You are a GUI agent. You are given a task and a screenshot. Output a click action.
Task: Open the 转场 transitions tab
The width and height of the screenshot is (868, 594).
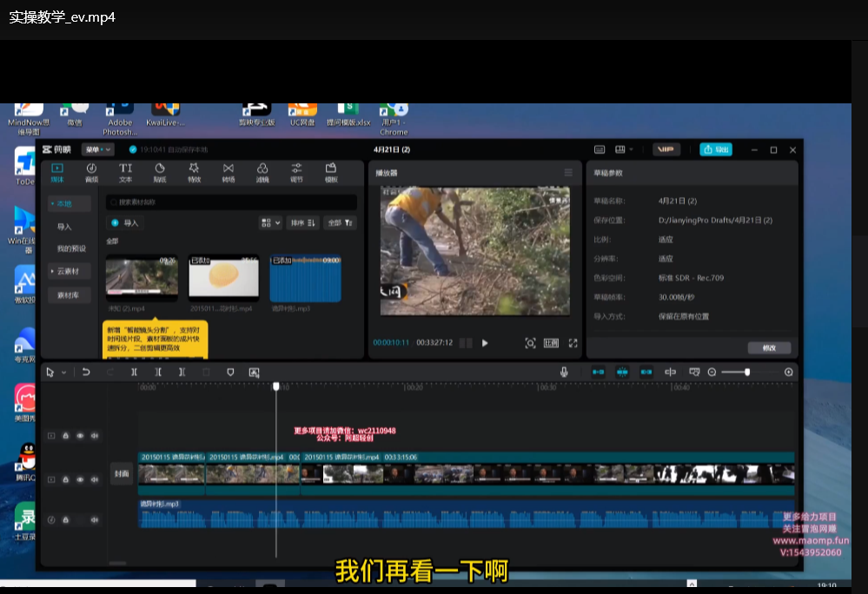coord(228,172)
